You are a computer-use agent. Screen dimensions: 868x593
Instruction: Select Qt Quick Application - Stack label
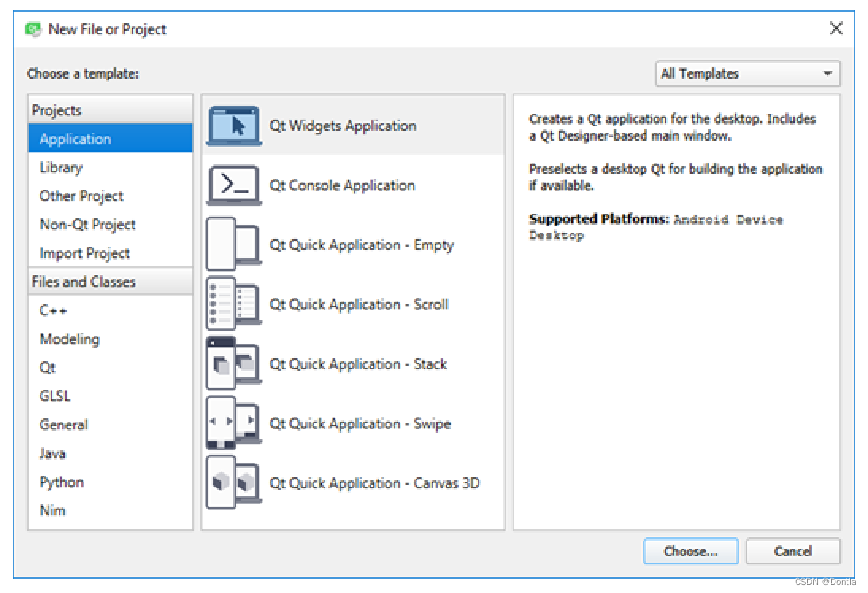(x=358, y=364)
